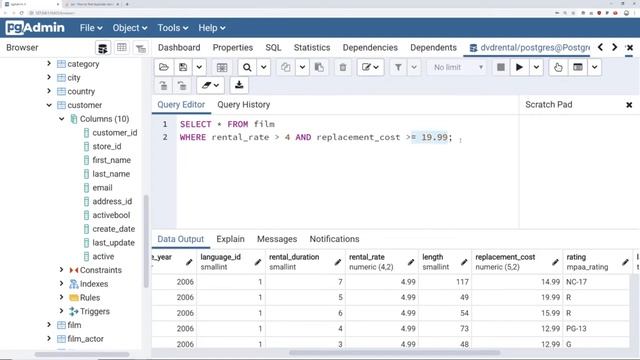Click the results horizontal scrollbar
Viewport: 640px width, 360px height.
coord(395,353)
